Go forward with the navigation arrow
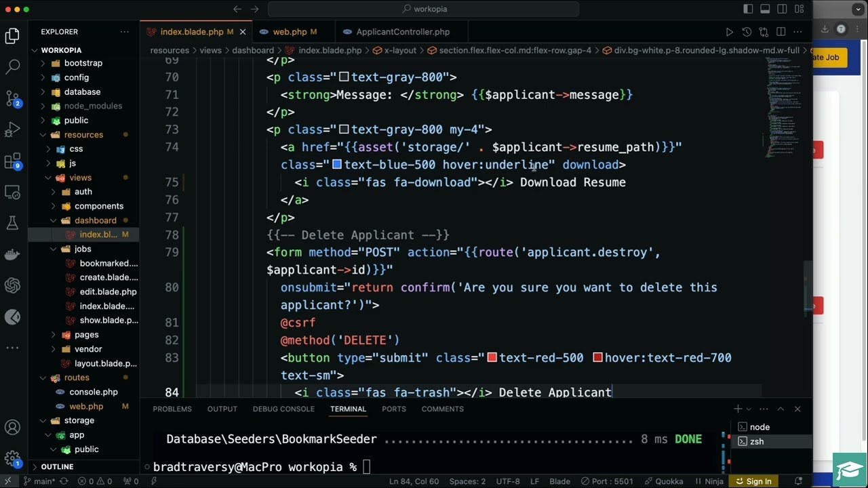The image size is (868, 488). click(x=255, y=9)
